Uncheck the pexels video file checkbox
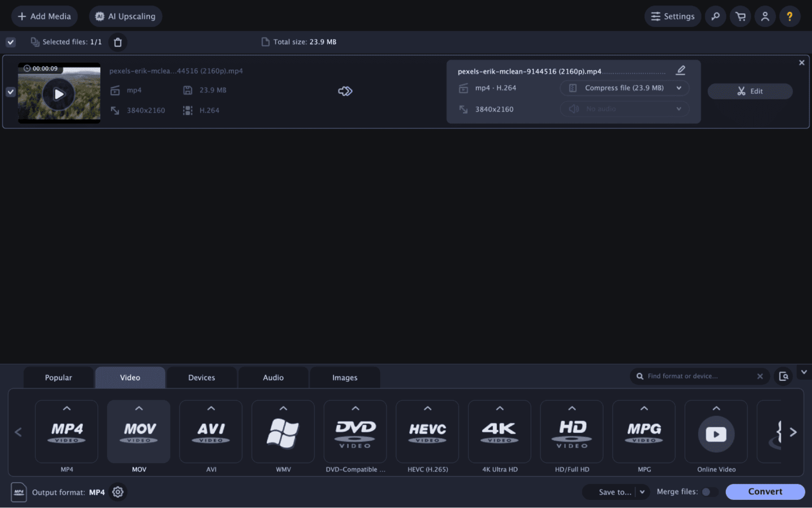This screenshot has height=508, width=812. 11,92
